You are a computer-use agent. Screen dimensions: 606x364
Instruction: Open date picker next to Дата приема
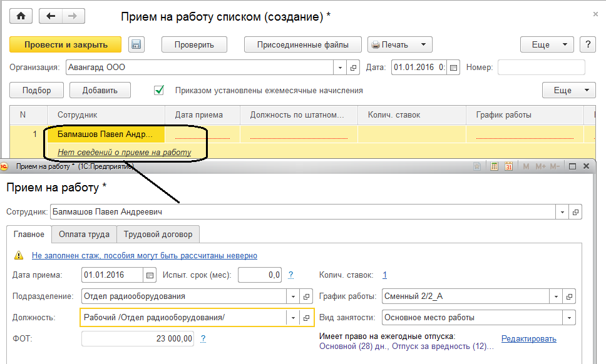[x=150, y=275]
